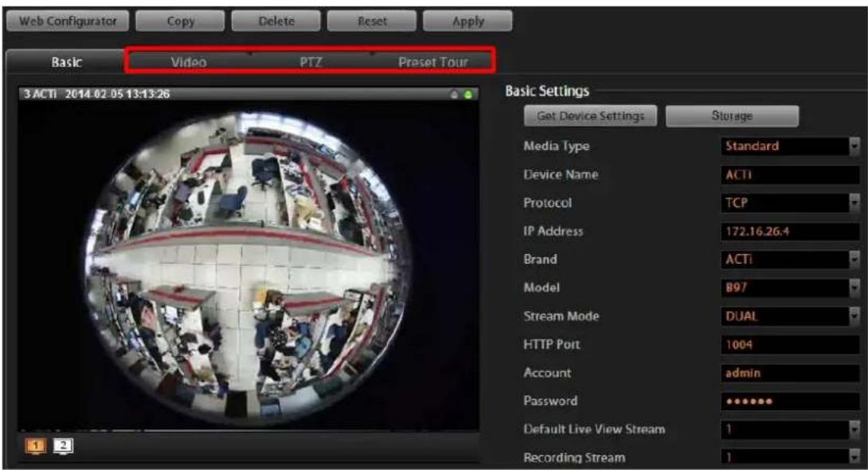Switch to the Preset Tour tab

click(x=433, y=61)
